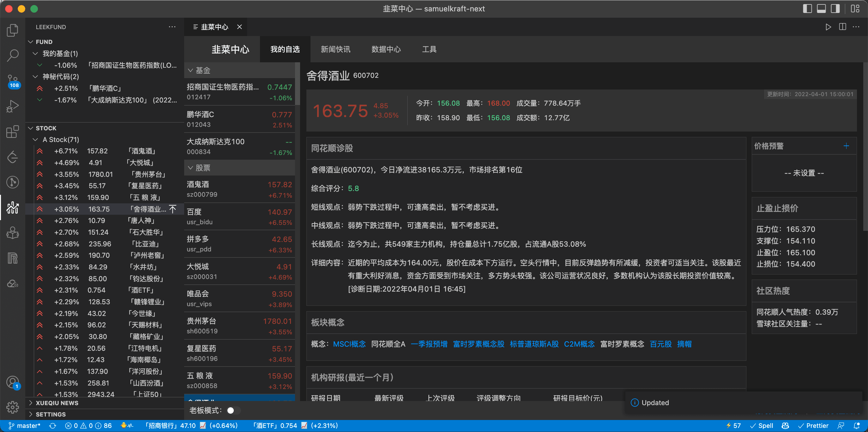Open the Explorer files icon
This screenshot has height=432, width=868.
coord(12,30)
